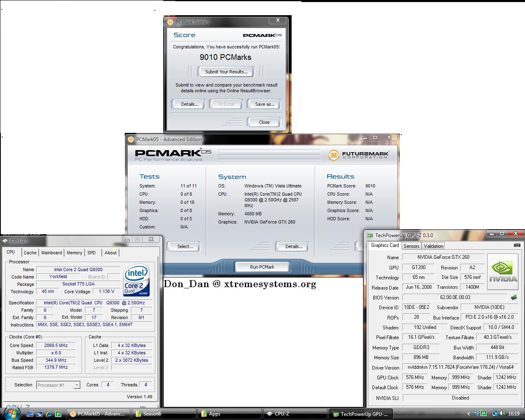This screenshot has height=420, width=525.
Task: Click the PCMark05 Advanced Edition title bar icon
Action: click(131, 139)
